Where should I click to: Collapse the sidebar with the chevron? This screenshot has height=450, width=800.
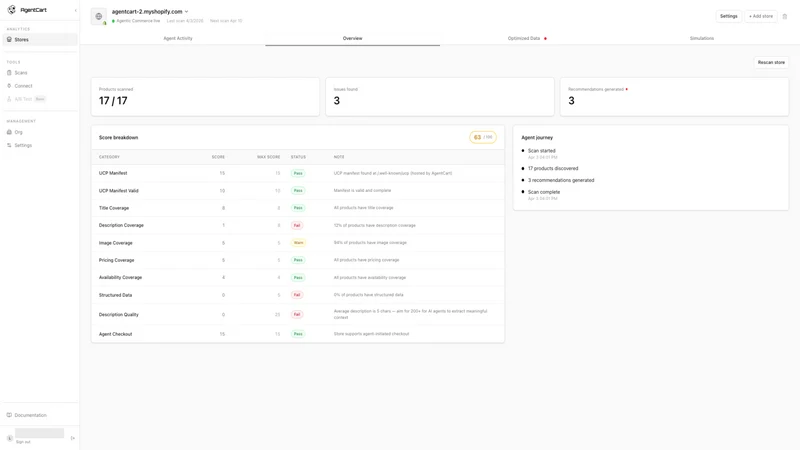click(76, 10)
